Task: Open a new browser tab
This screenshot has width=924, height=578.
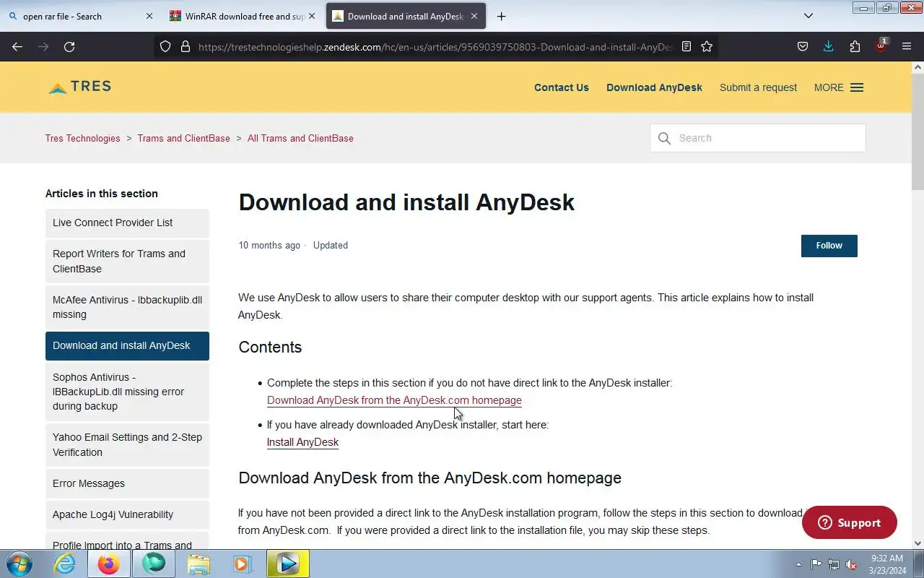Action: coord(502,16)
